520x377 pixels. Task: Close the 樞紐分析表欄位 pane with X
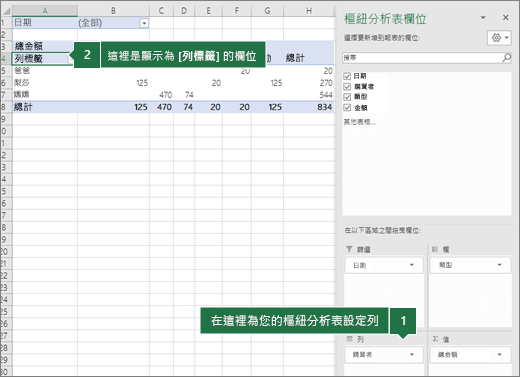[506, 18]
